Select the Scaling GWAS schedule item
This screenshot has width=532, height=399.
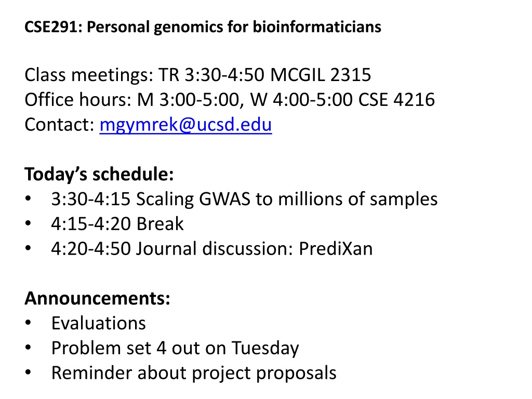(x=244, y=199)
